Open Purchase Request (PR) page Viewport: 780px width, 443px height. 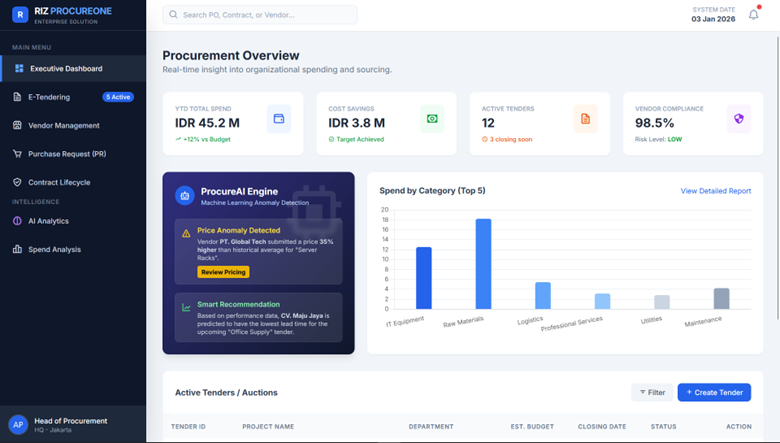pos(66,154)
